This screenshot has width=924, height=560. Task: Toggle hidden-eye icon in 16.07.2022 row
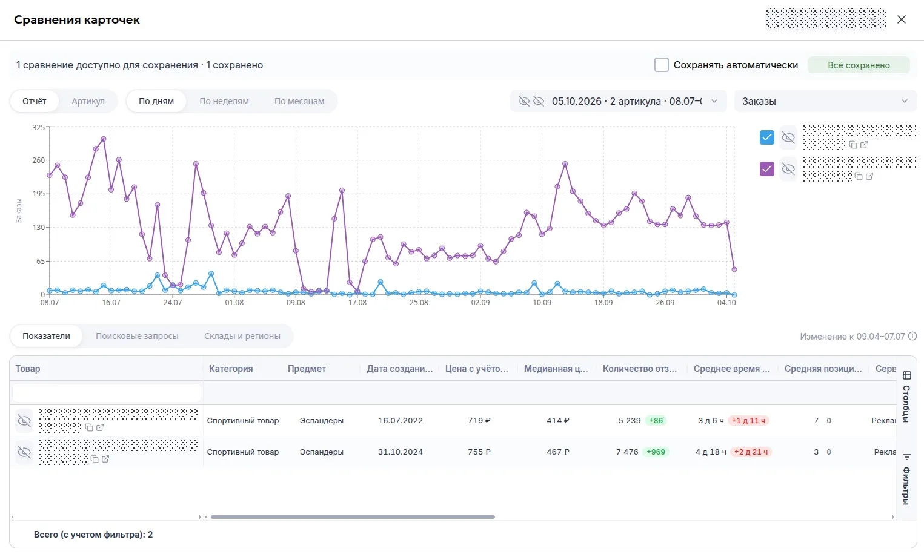[24, 420]
